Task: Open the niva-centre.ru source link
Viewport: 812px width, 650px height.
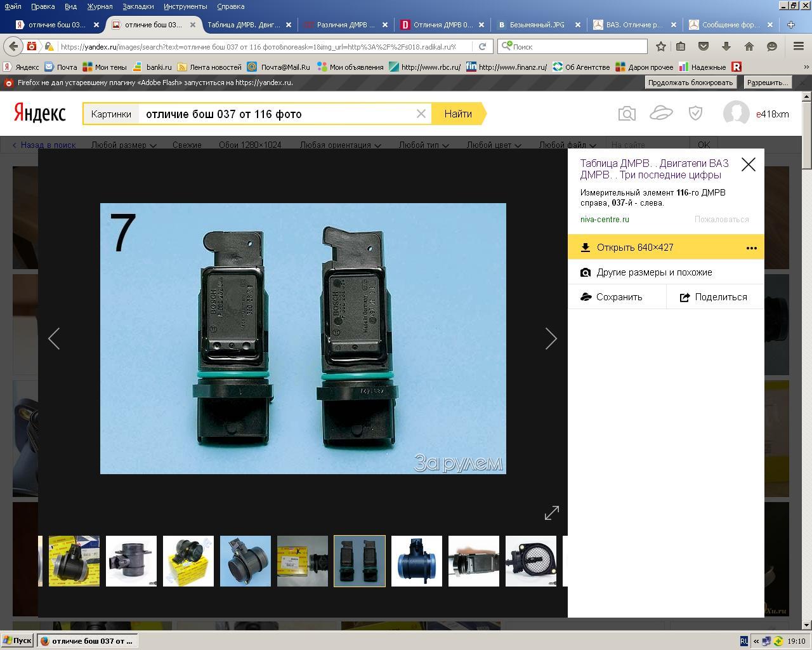Action: coord(605,220)
